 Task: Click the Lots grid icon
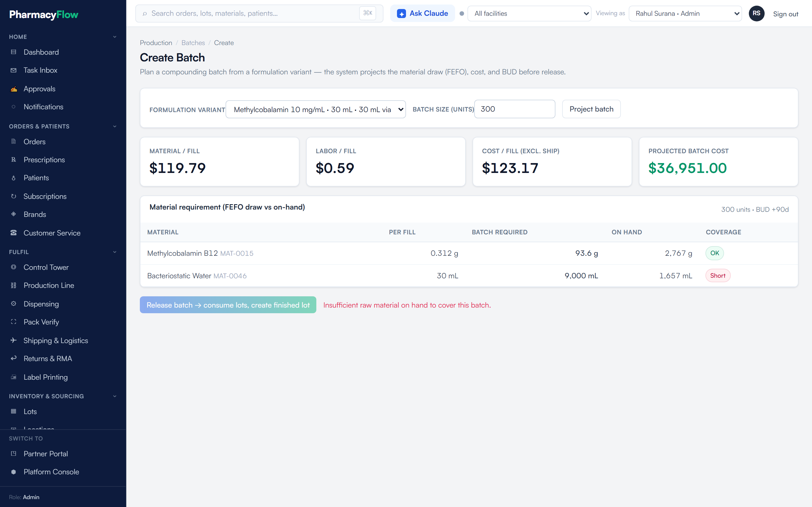coord(14,412)
